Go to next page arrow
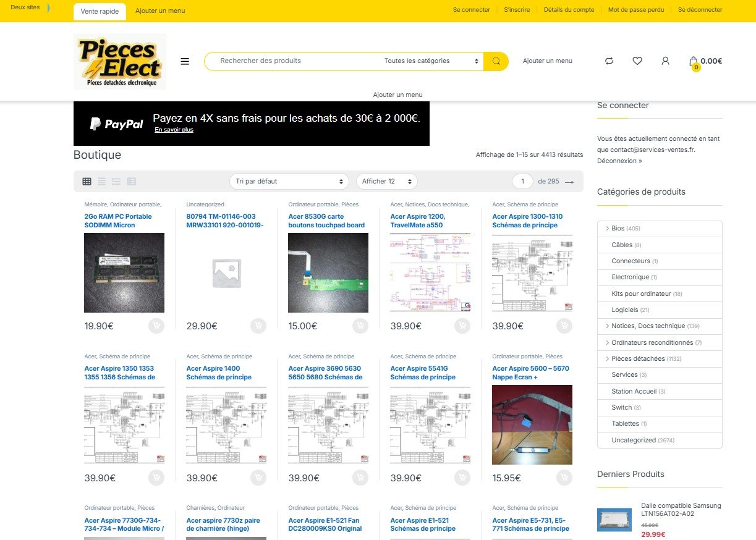Image resolution: width=756 pixels, height=540 pixels. click(x=569, y=182)
